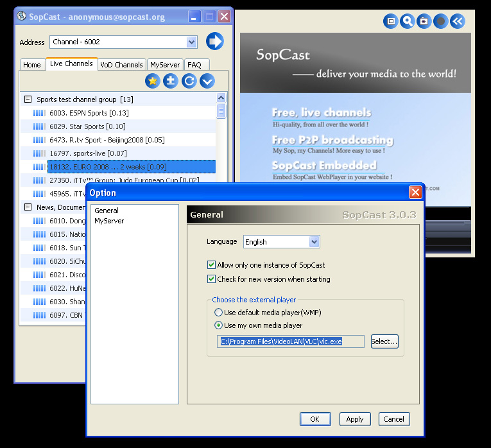Click the star favorites icon in Live Channels
The image size is (491, 448).
pos(153,81)
